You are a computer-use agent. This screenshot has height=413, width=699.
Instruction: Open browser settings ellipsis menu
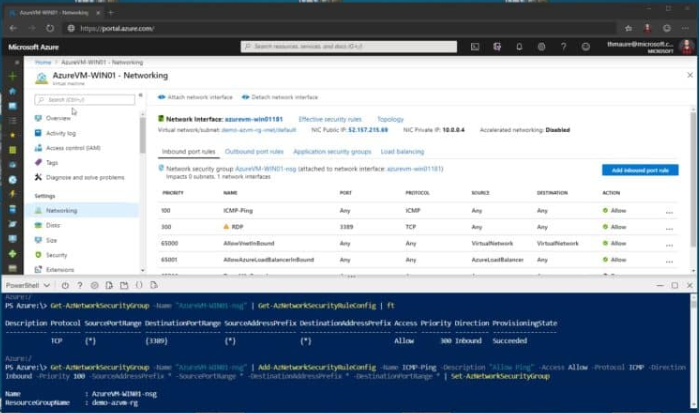click(685, 28)
